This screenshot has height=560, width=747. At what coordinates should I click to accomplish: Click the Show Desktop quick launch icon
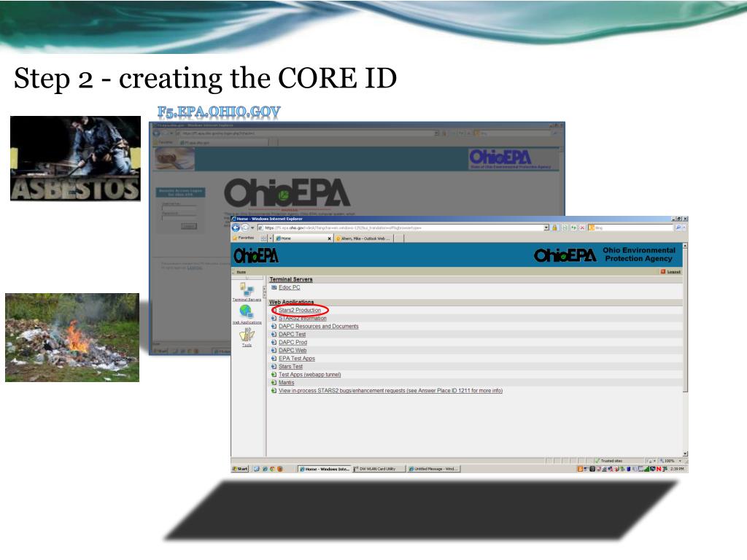256,469
